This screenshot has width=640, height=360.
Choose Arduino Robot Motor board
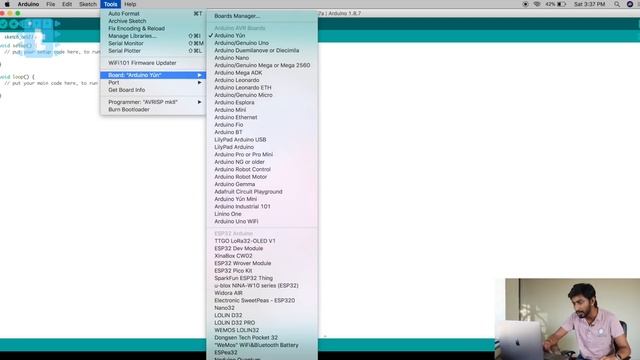(x=262, y=177)
